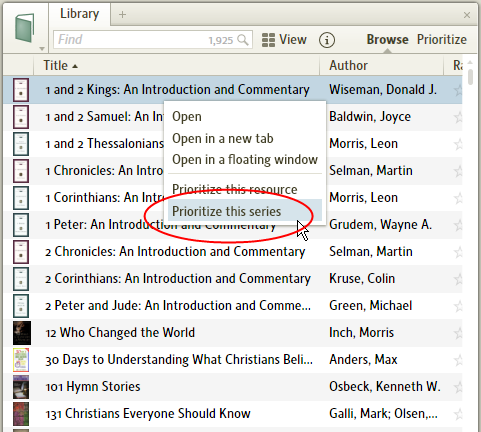Click cover thumbnail for 12 Who Changed the World
The image size is (481, 432).
22,333
